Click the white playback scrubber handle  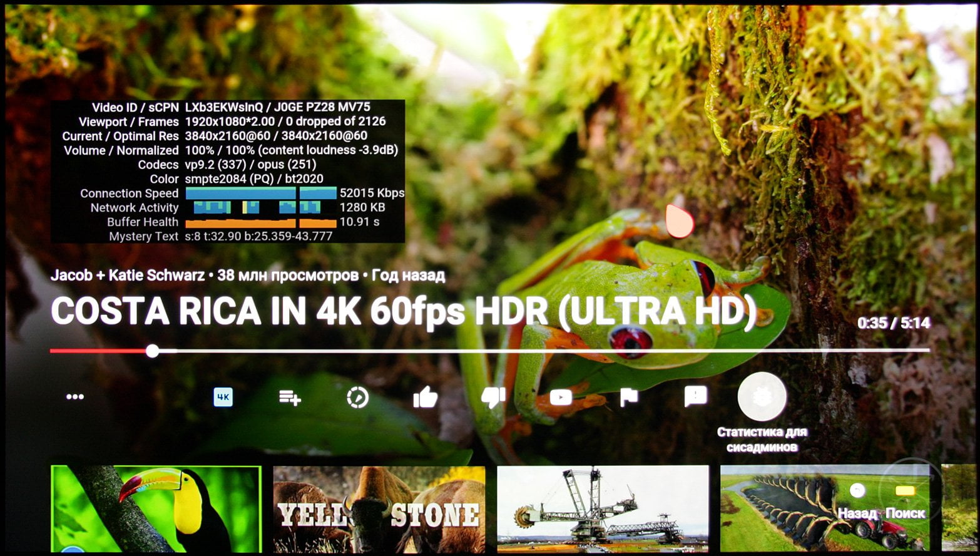coord(152,351)
